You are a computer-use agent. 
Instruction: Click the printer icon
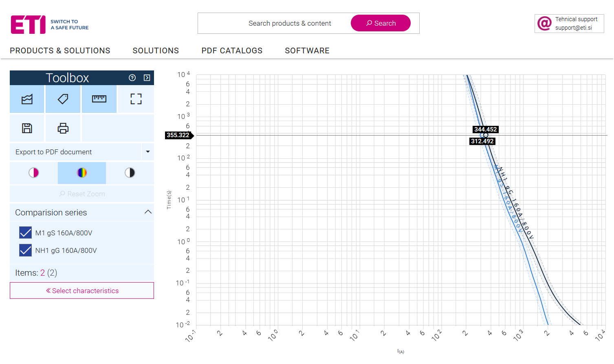pyautogui.click(x=63, y=128)
